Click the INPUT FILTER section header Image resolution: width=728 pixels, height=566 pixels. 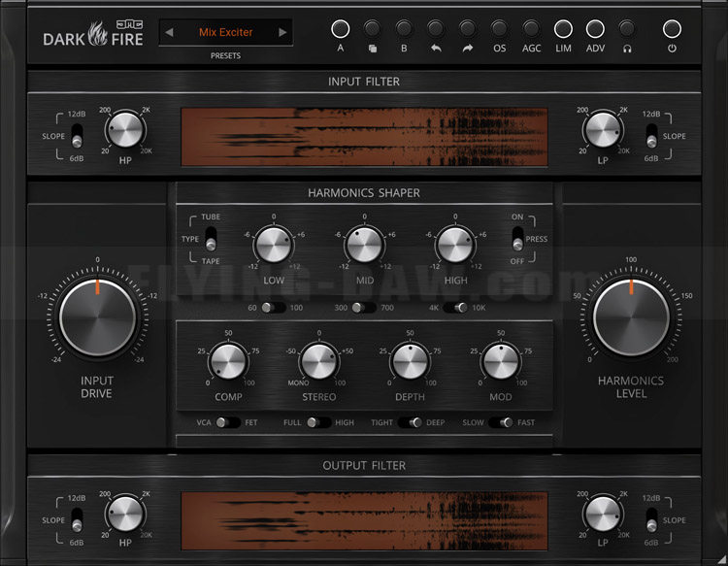pyautogui.click(x=364, y=82)
